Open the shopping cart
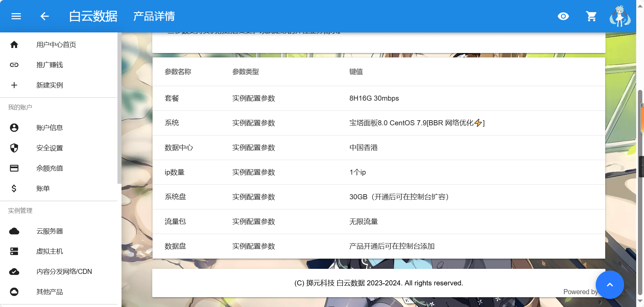This screenshot has width=644, height=307. pos(591,16)
